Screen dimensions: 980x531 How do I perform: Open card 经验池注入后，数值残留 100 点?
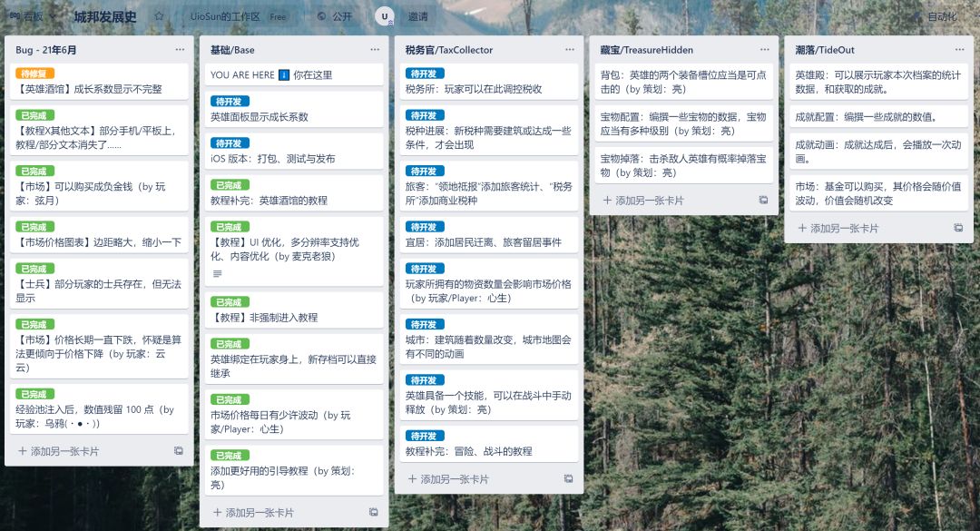point(99,409)
